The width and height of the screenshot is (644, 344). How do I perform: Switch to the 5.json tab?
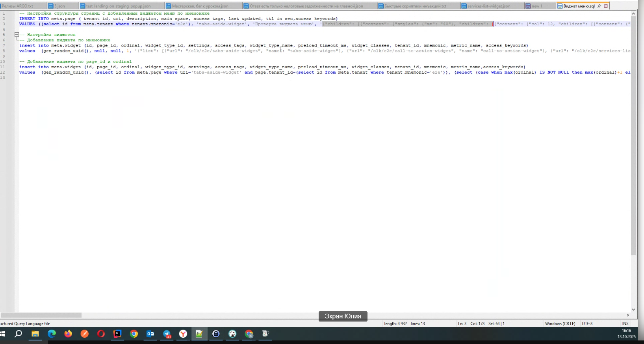pyautogui.click(x=63, y=6)
